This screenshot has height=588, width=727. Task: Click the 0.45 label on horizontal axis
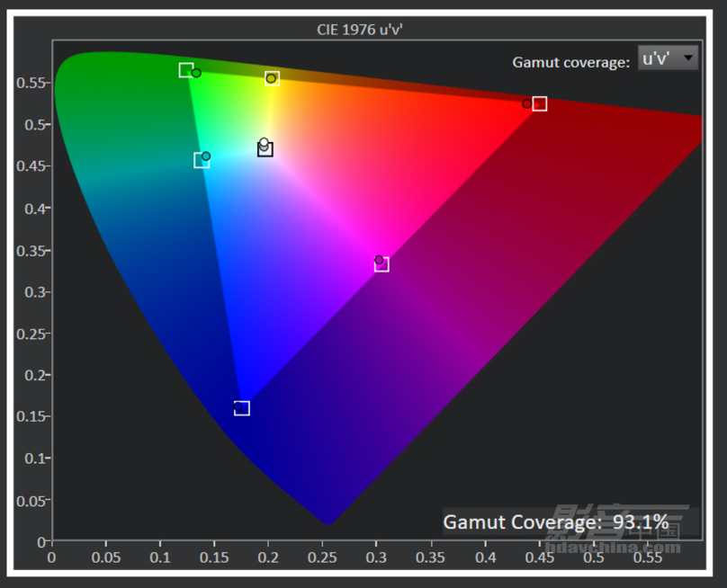540,557
